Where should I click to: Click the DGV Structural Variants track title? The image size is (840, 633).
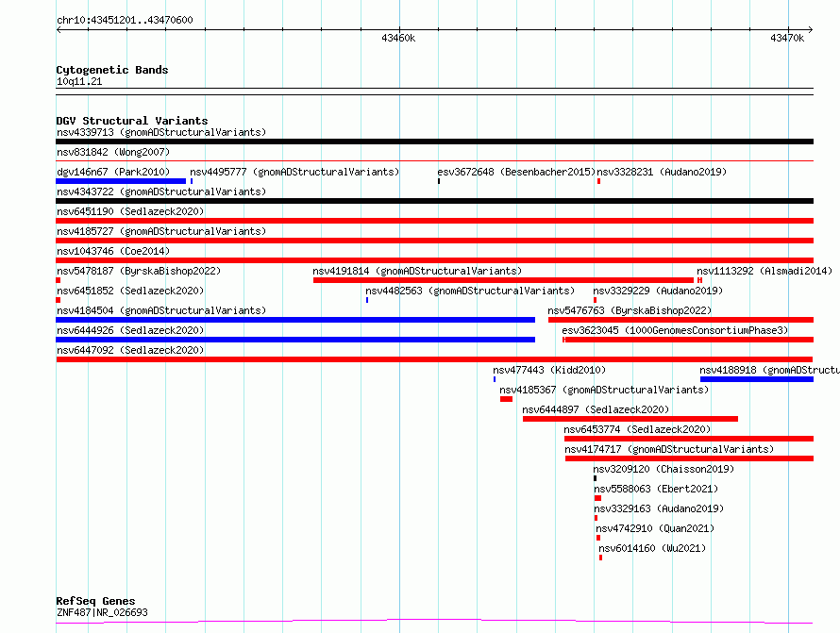pyautogui.click(x=132, y=121)
